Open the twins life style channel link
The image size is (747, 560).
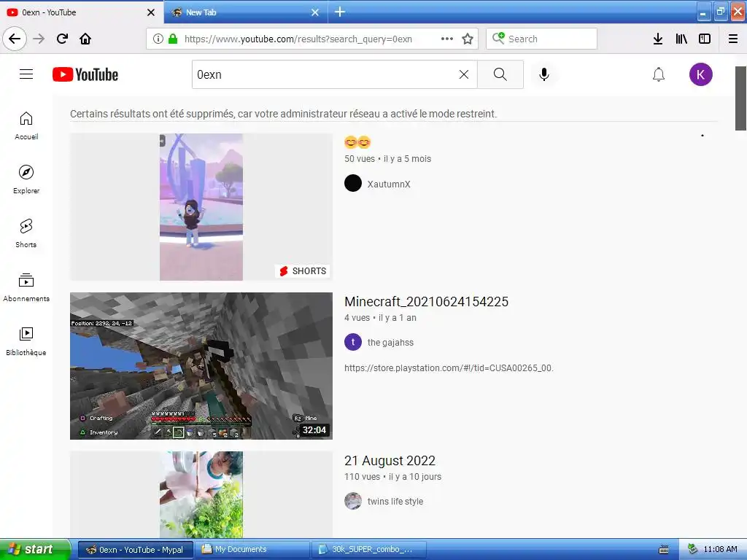pos(395,502)
